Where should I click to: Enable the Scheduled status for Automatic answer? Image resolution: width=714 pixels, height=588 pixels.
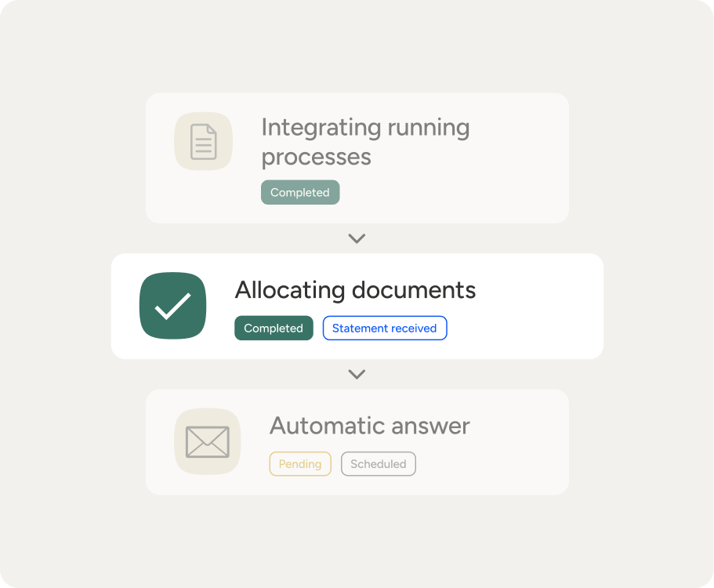coord(378,463)
